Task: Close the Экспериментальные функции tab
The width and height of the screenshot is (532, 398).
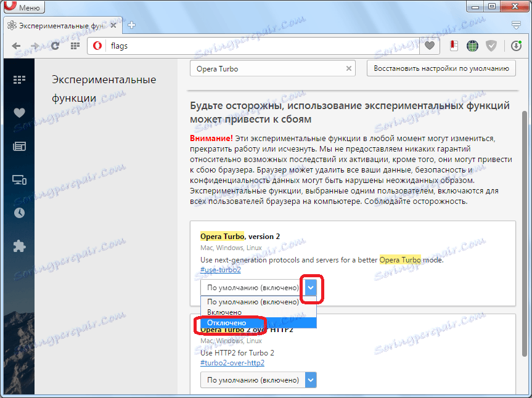Action: [x=113, y=25]
